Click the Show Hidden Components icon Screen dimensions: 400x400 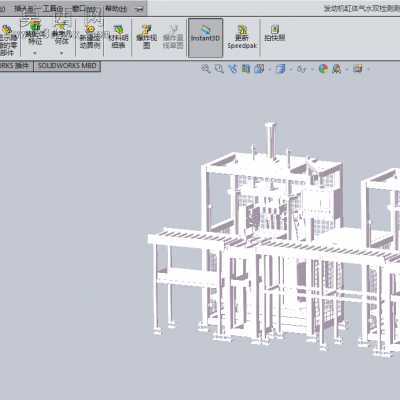point(8,41)
